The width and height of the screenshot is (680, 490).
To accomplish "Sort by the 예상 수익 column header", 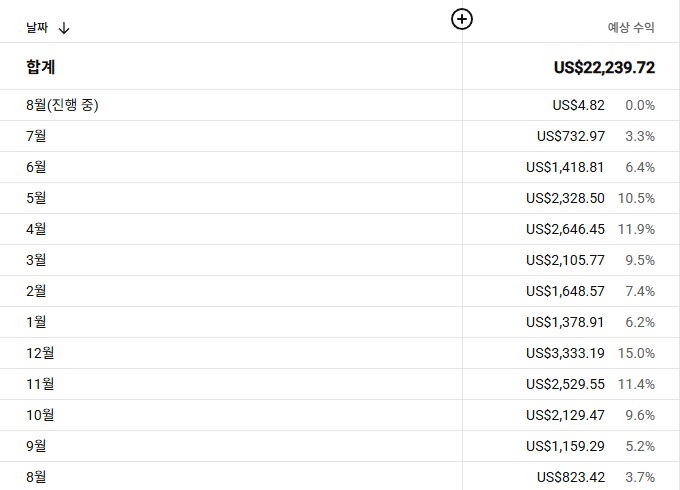I will point(631,28).
